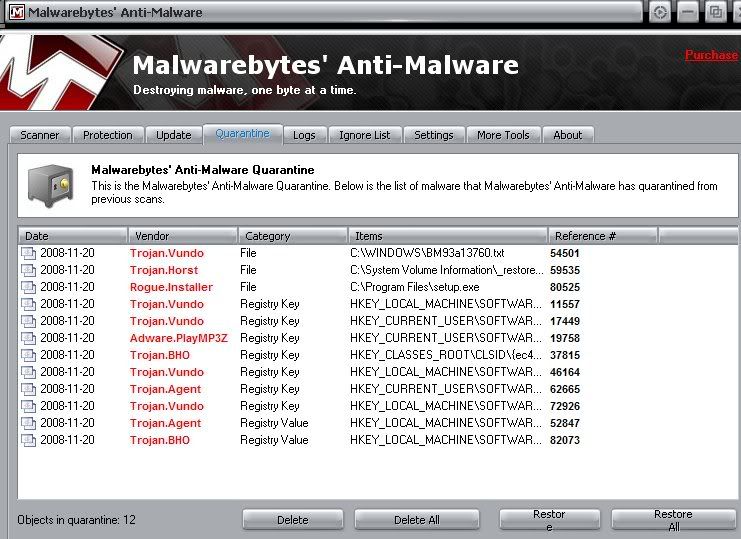Select the HKEY_CLASSES_ROOT\CLSID item
Screen dimensions: 741x539
click(446, 355)
